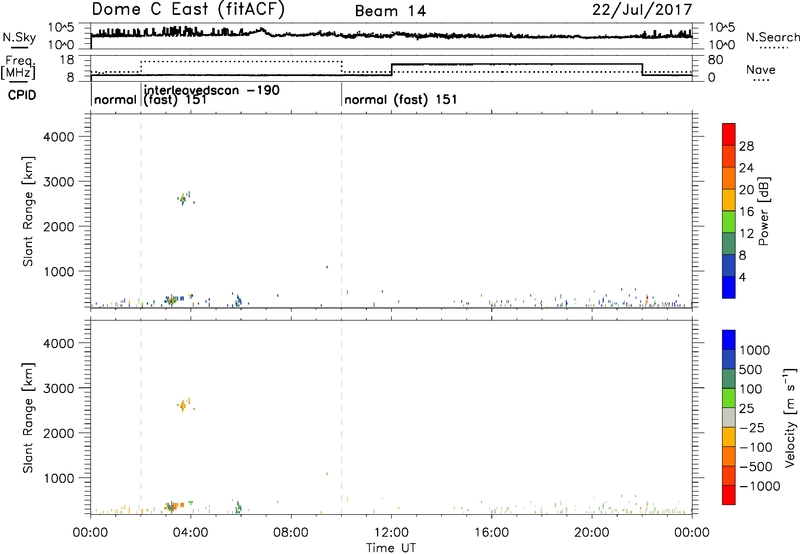The width and height of the screenshot is (800, 554).
Task: Click the "-100" label on Velocity color bar
Action: pyautogui.click(x=756, y=447)
